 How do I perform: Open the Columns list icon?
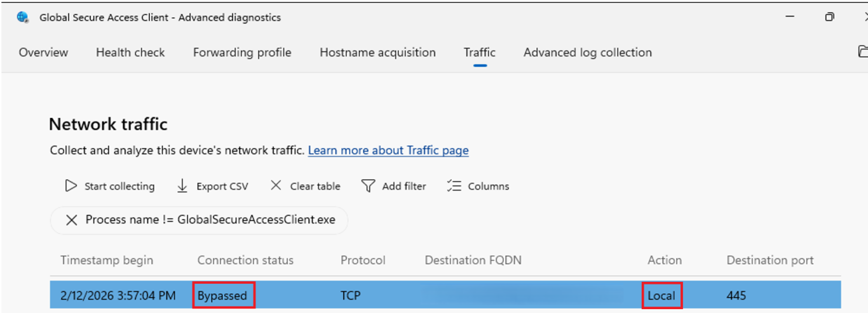[x=454, y=186]
